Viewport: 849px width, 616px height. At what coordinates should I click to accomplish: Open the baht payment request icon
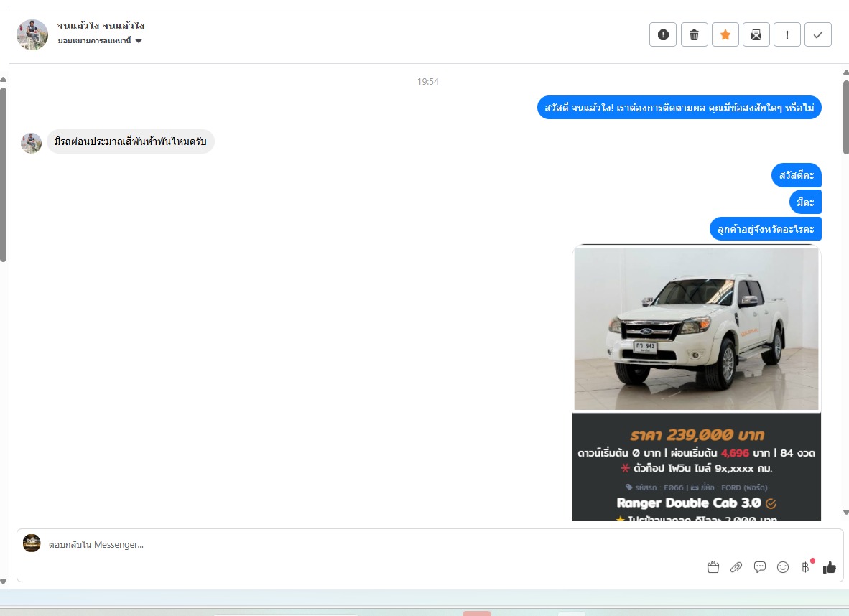coord(806,567)
